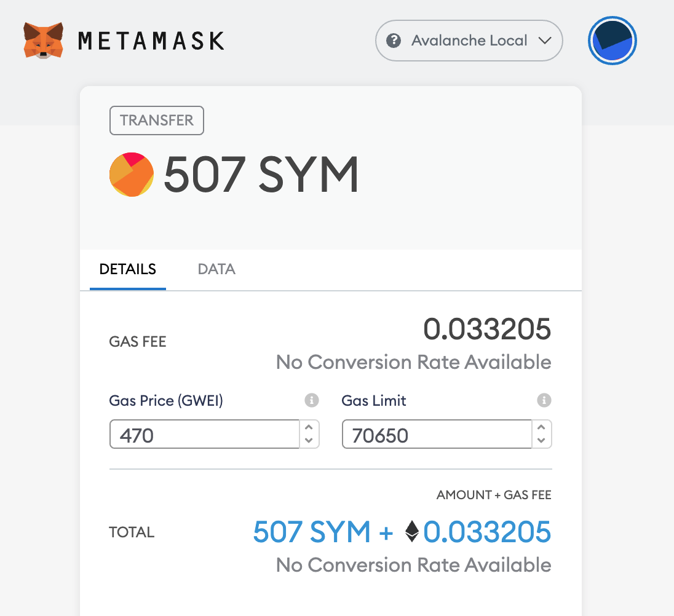Image resolution: width=674 pixels, height=616 pixels.
Task: Click the METAMASK wordmark text
Action: pos(151,41)
